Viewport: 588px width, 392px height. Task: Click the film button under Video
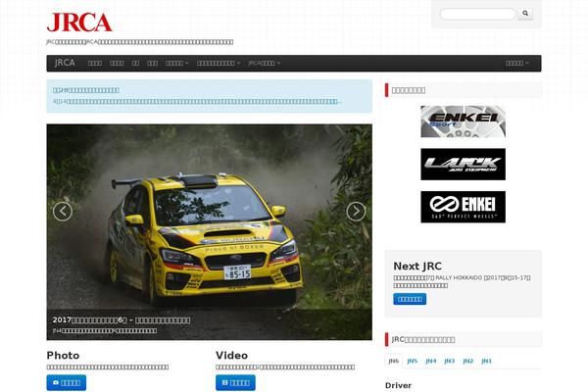pos(235,382)
